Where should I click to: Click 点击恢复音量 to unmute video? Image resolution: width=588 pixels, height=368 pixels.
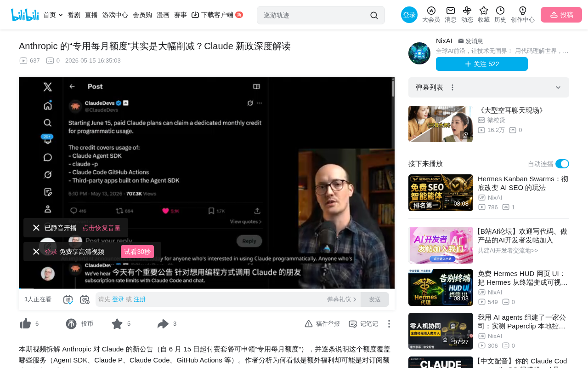(102, 228)
